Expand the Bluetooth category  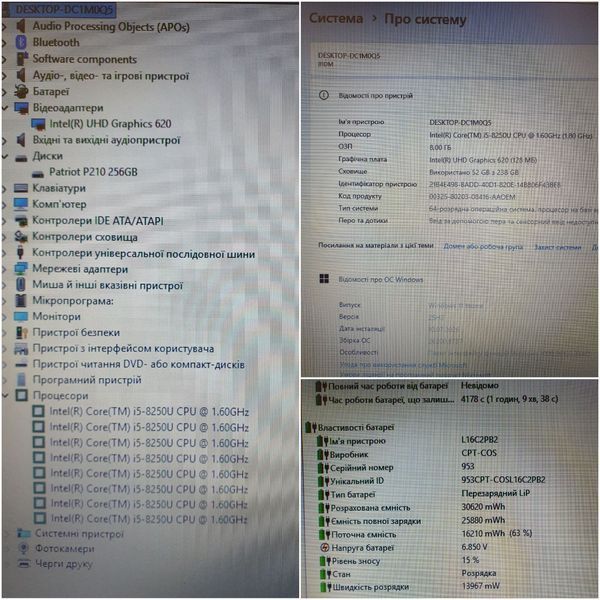5,42
